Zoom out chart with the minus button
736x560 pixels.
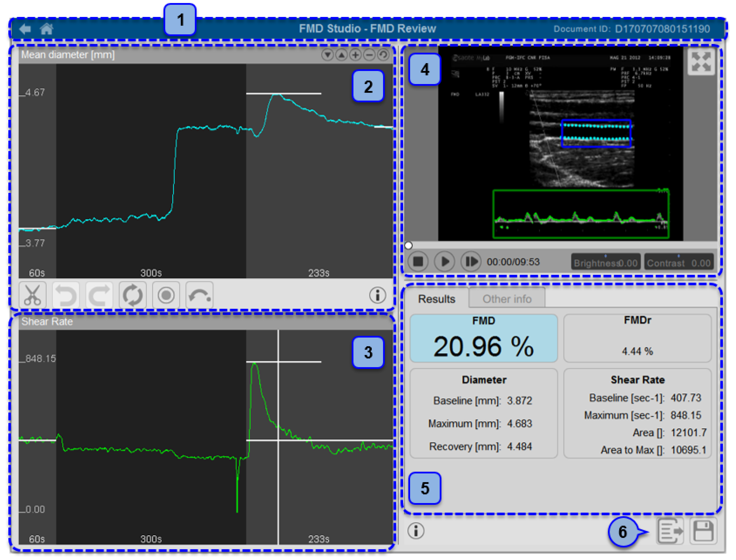[x=369, y=55]
